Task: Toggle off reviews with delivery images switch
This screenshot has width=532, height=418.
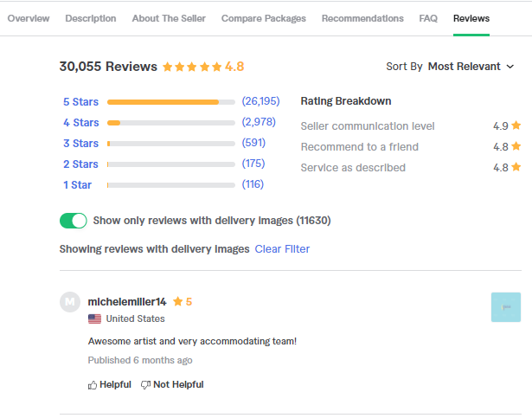Action: click(74, 221)
